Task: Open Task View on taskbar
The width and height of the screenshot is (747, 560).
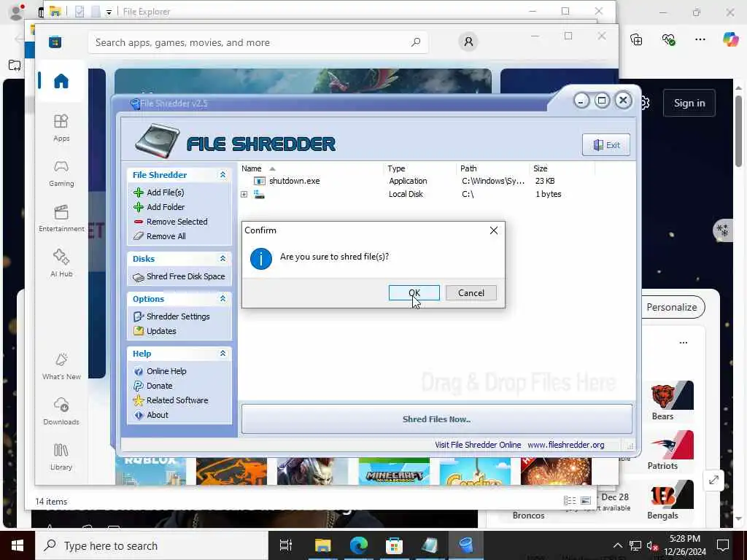Action: click(x=285, y=545)
